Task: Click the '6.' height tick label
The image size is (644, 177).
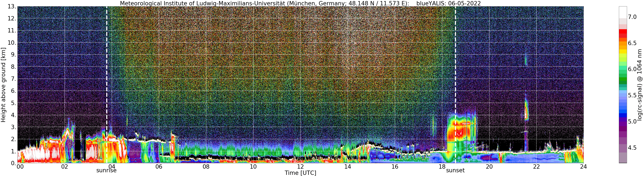Action: pyautogui.click(x=14, y=91)
